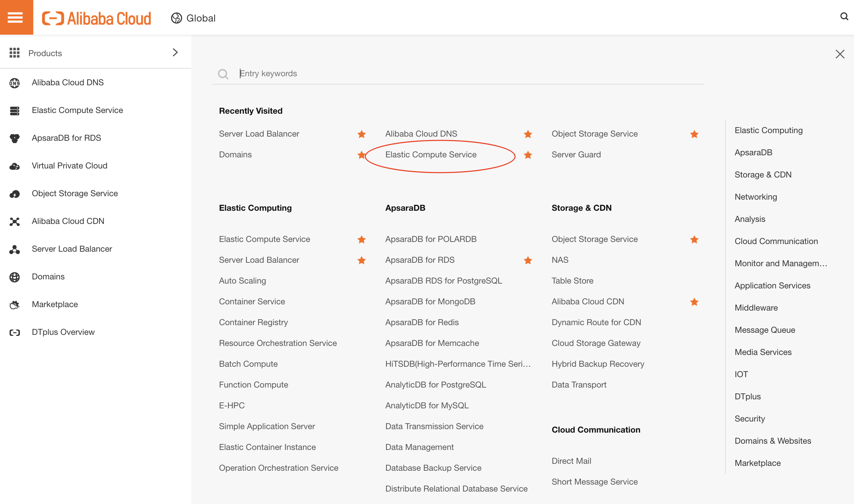Click the orange hamburger menu icon
This screenshot has width=854, height=504.
(15, 17)
